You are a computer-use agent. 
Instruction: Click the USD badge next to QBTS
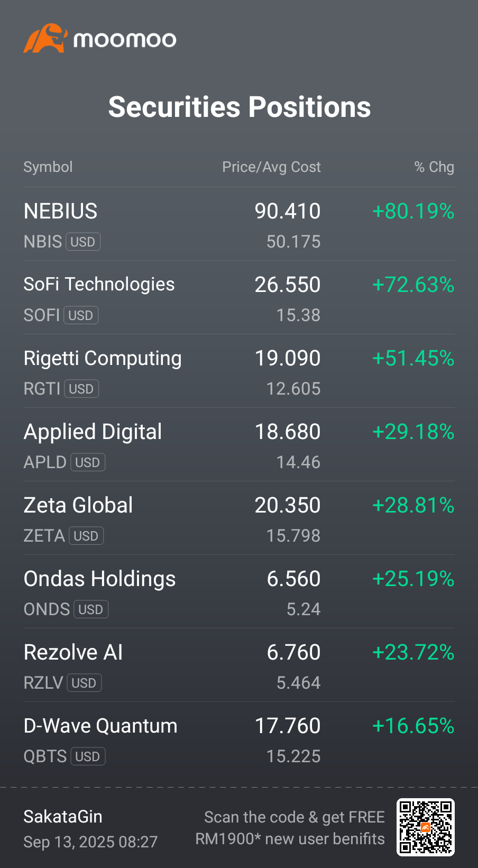tap(88, 756)
